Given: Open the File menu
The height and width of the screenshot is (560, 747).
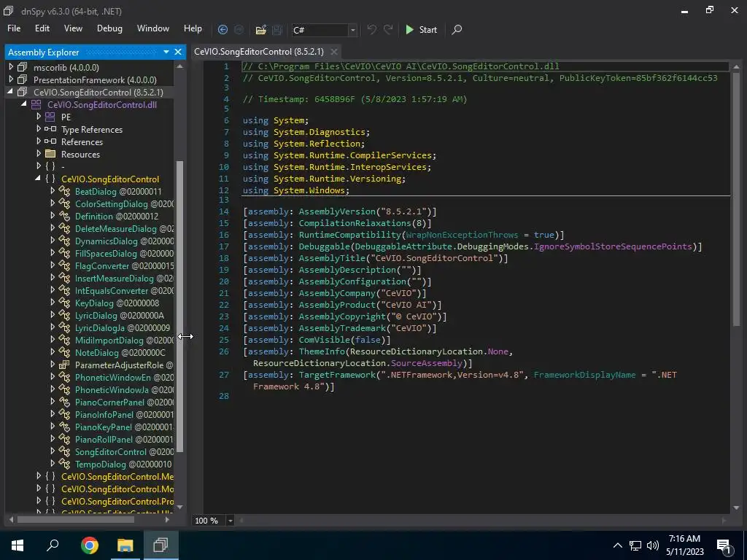Looking at the screenshot, I should (14, 28).
